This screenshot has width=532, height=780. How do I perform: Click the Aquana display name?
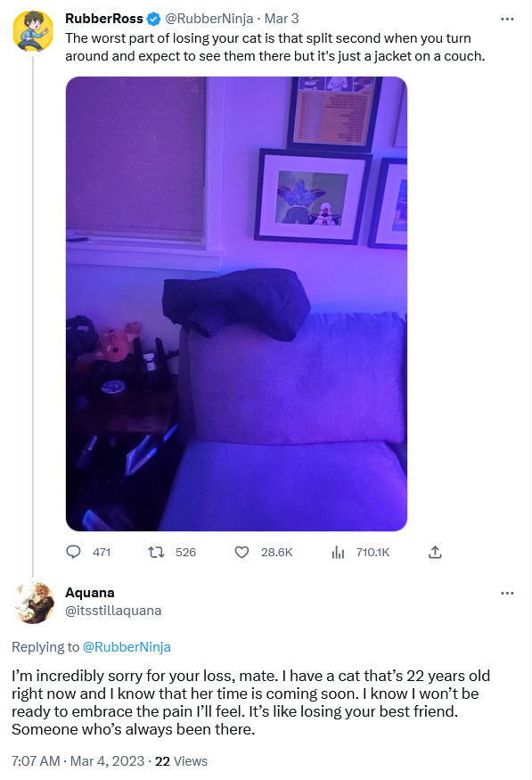[x=90, y=593]
